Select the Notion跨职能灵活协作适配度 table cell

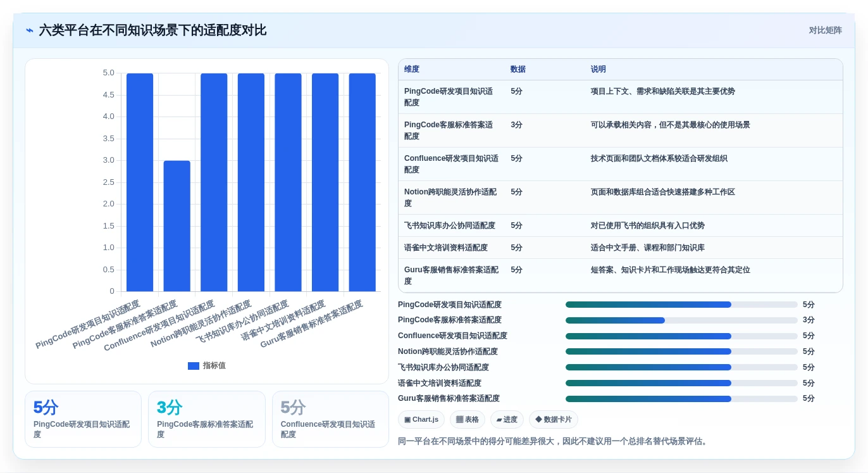coord(451,198)
